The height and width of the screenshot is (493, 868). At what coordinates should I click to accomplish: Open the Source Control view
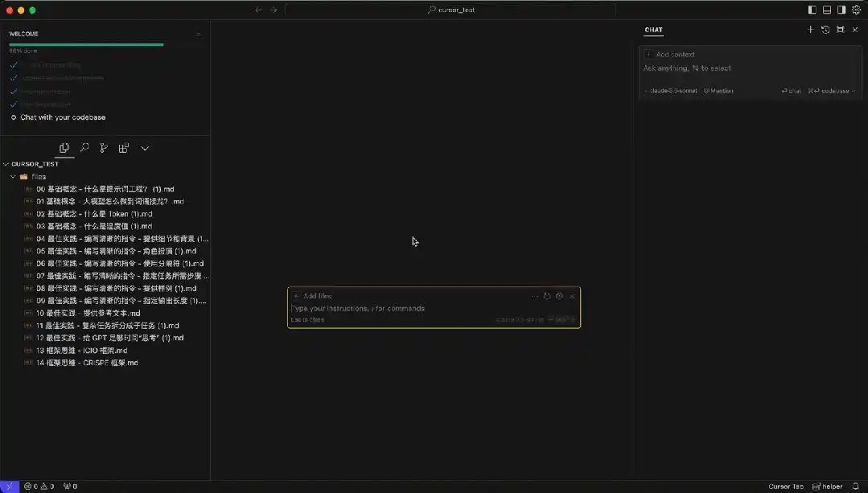tap(105, 148)
